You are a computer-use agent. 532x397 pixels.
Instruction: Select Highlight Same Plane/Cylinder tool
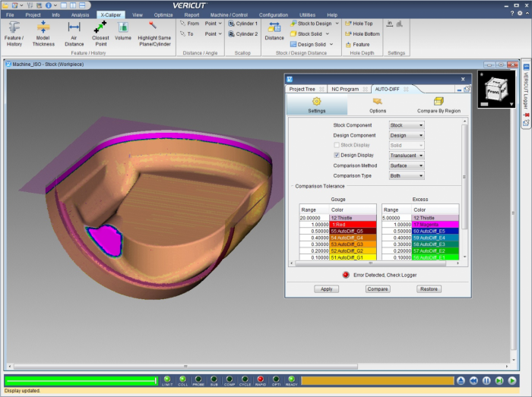(153, 32)
